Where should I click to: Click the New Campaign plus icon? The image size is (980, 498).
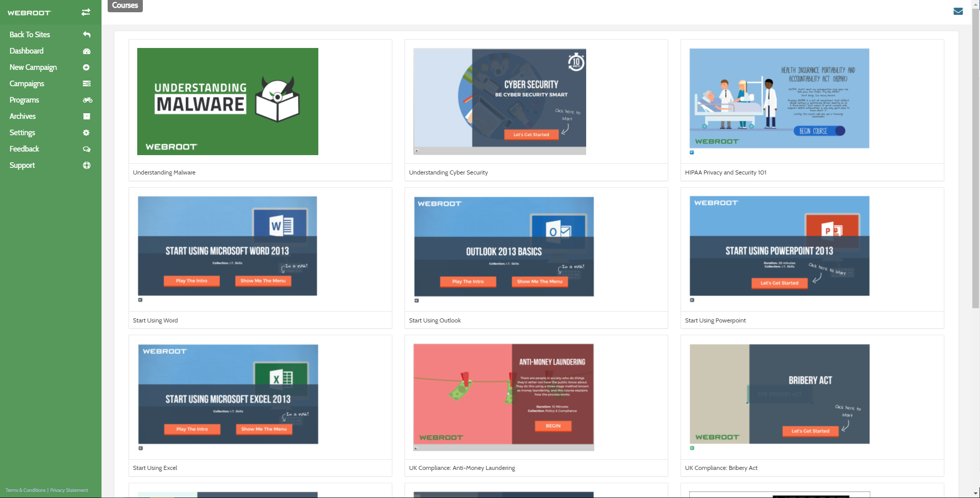coord(86,67)
